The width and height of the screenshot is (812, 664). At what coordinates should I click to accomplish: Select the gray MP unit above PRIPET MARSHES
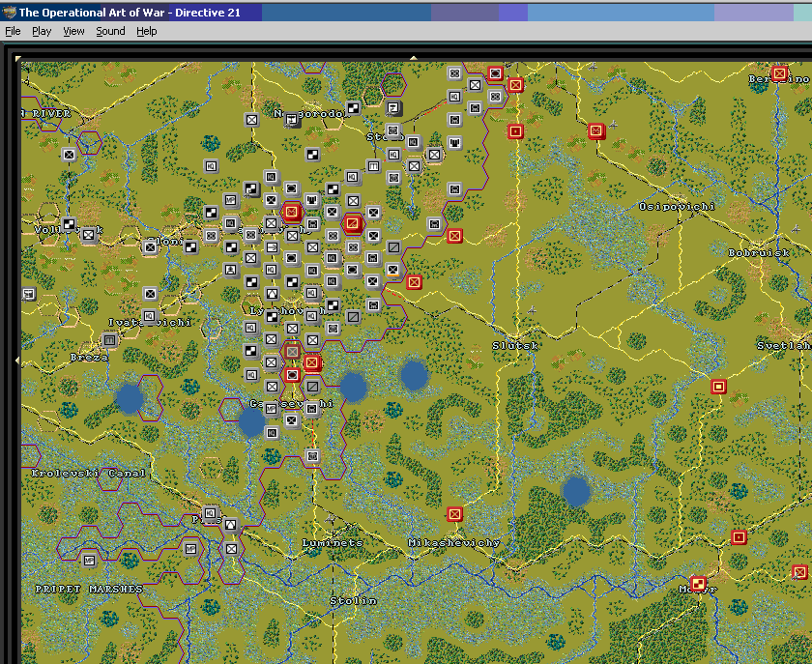pyautogui.click(x=89, y=560)
